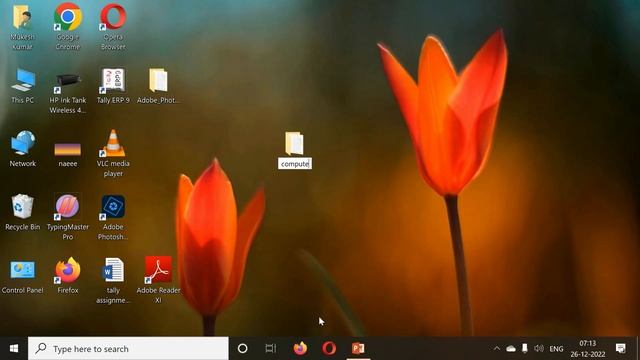Screen dimensions: 640x360
Task: Open the Windows Start menu
Action: pos(14,349)
